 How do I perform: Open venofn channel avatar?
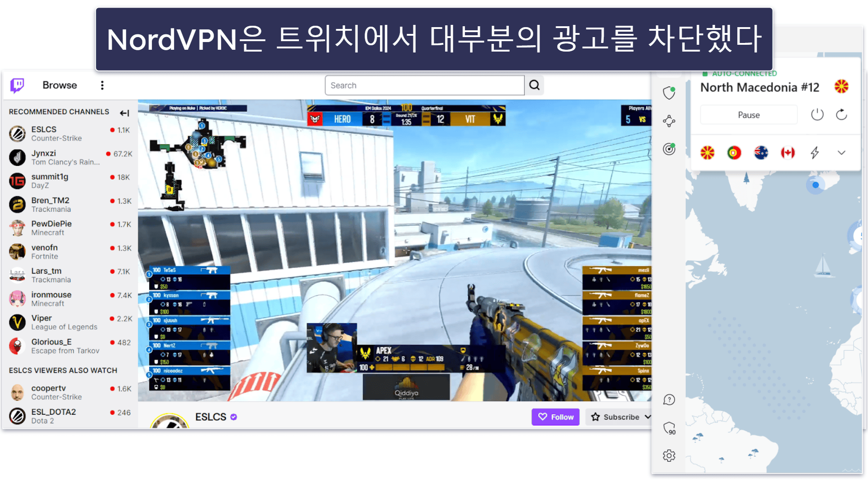17,251
